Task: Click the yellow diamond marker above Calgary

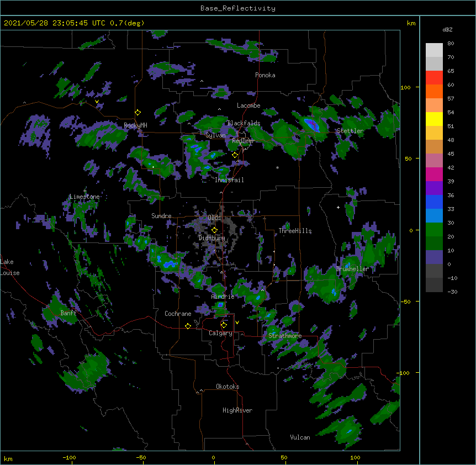Action: tap(224, 325)
